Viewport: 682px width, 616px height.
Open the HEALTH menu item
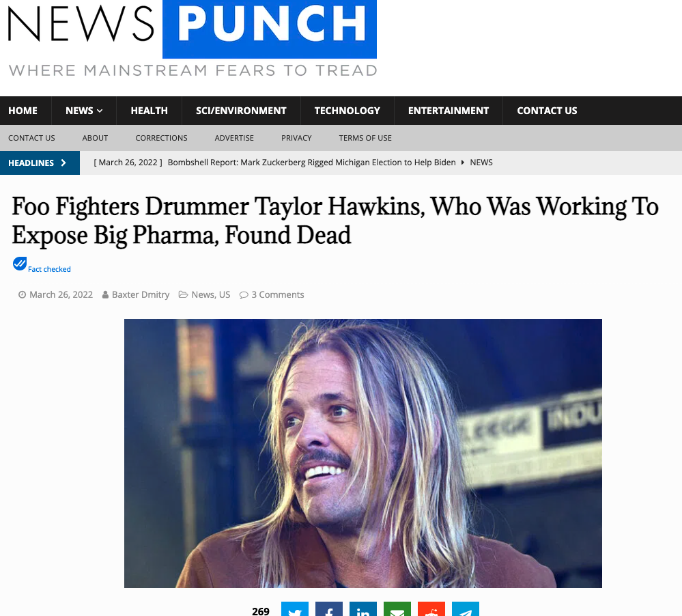tap(150, 111)
